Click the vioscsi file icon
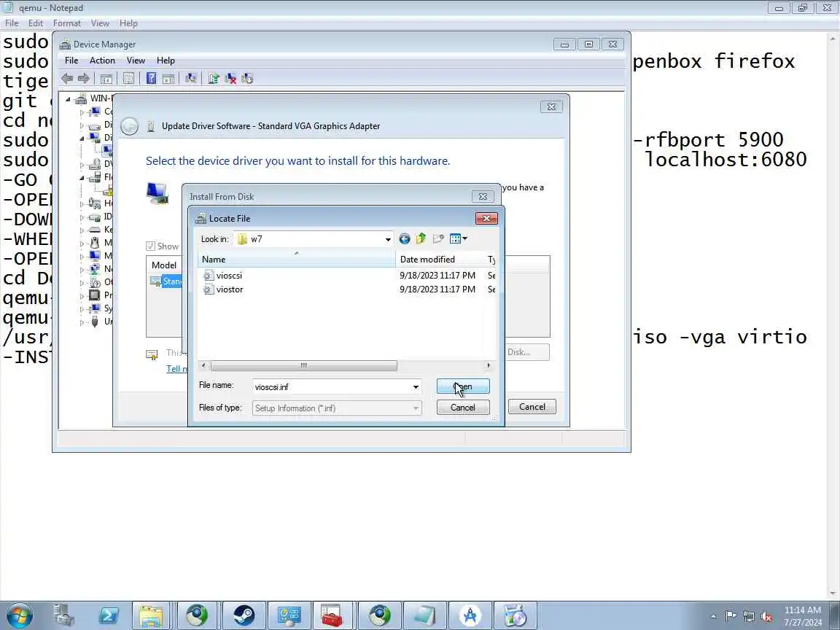This screenshot has height=630, width=840. point(209,276)
